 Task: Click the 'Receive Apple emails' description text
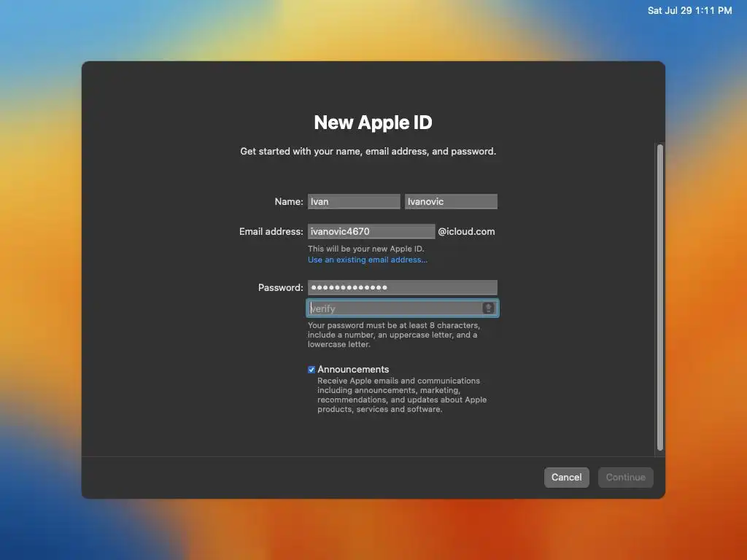tap(402, 394)
